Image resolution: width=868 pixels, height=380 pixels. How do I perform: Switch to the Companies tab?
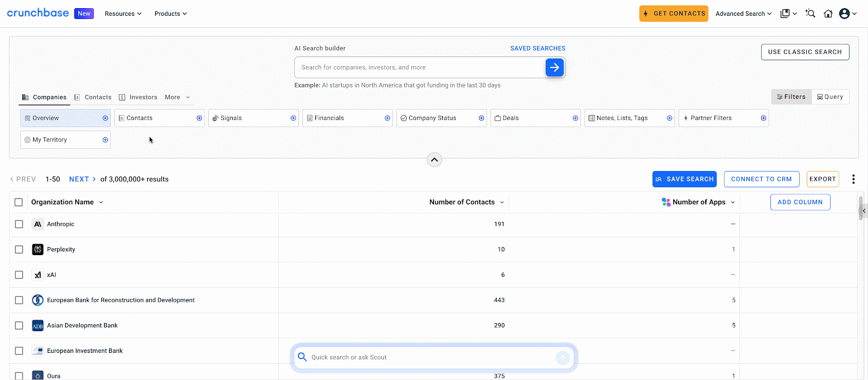[x=44, y=97]
